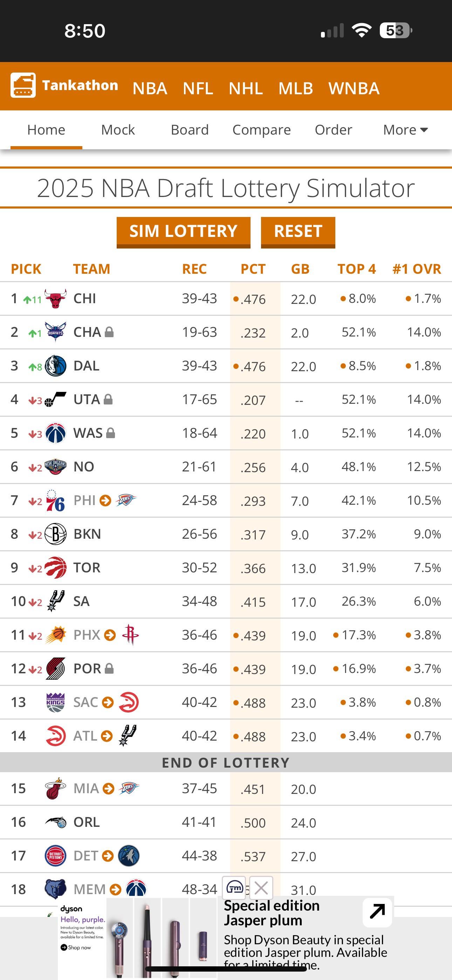This screenshot has height=980, width=452.
Task: Open the Dyson ad arrow link
Action: [377, 912]
